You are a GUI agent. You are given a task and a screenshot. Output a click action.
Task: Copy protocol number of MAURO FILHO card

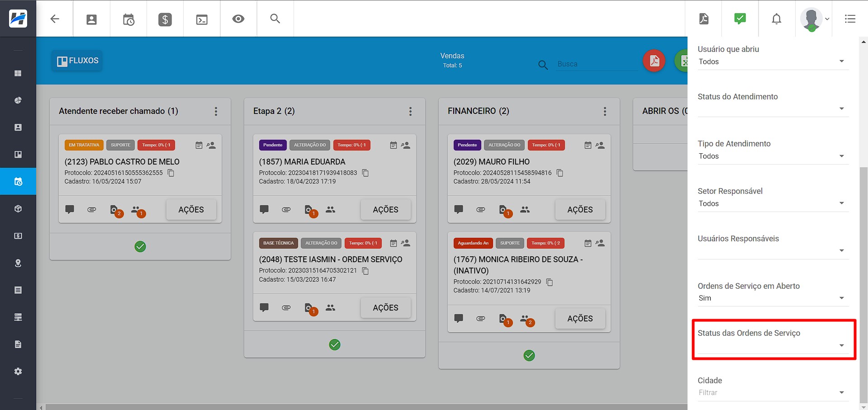[x=560, y=173]
